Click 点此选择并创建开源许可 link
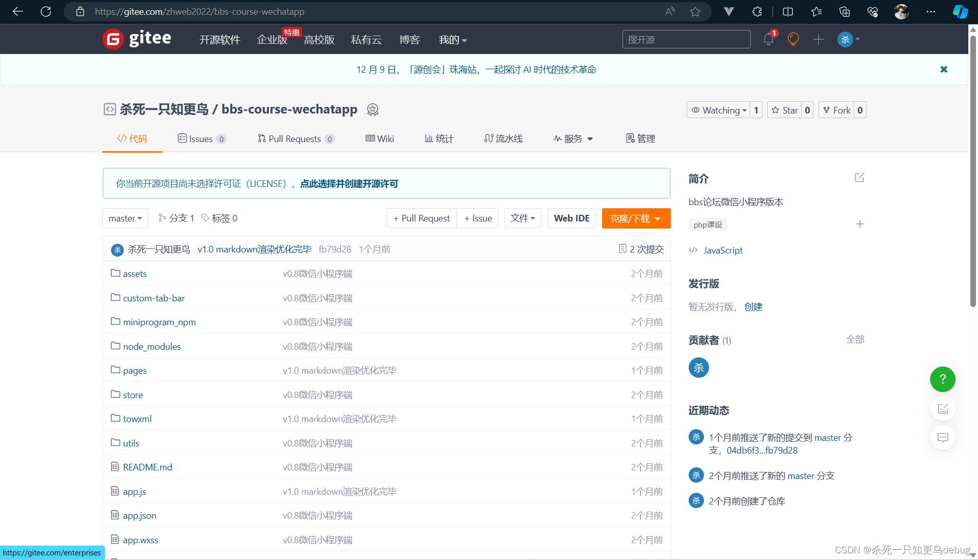This screenshot has width=978, height=560. [x=349, y=184]
